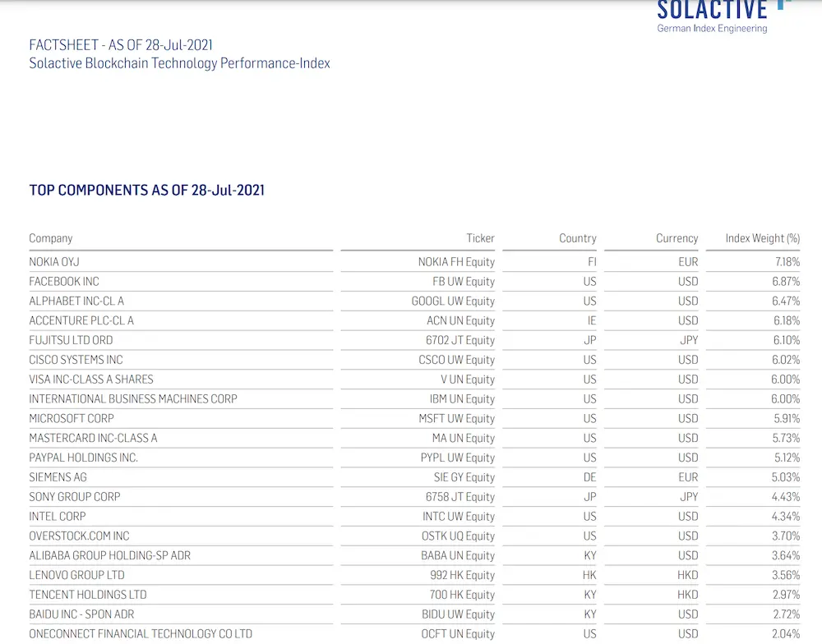This screenshot has width=822, height=644.
Task: Select SIEMENS AG company name
Action: (58, 477)
